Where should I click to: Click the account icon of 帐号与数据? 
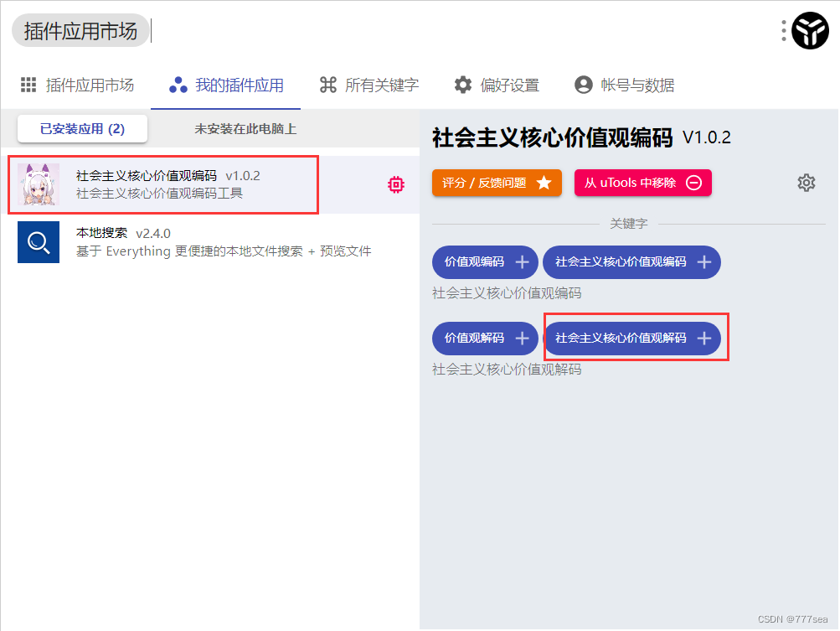[x=584, y=85]
